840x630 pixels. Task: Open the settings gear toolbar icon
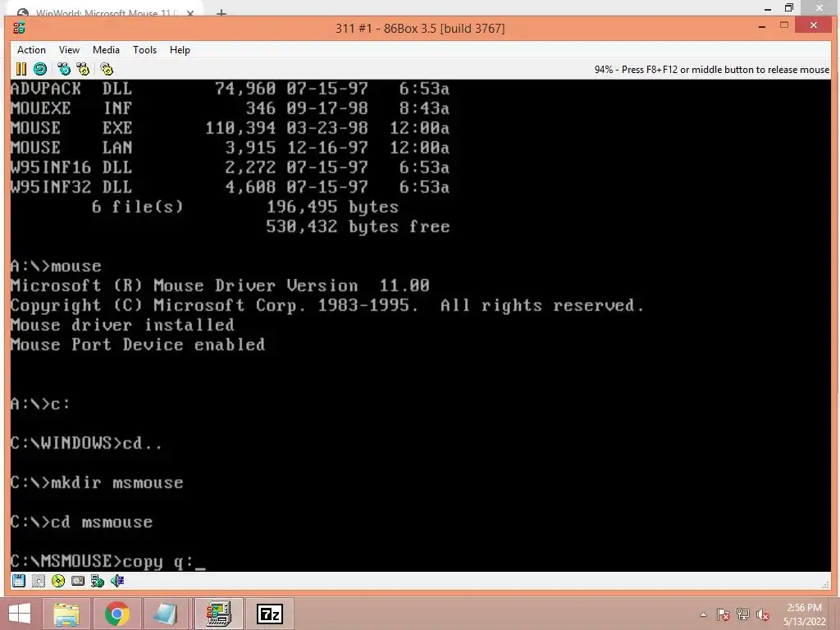coord(107,69)
